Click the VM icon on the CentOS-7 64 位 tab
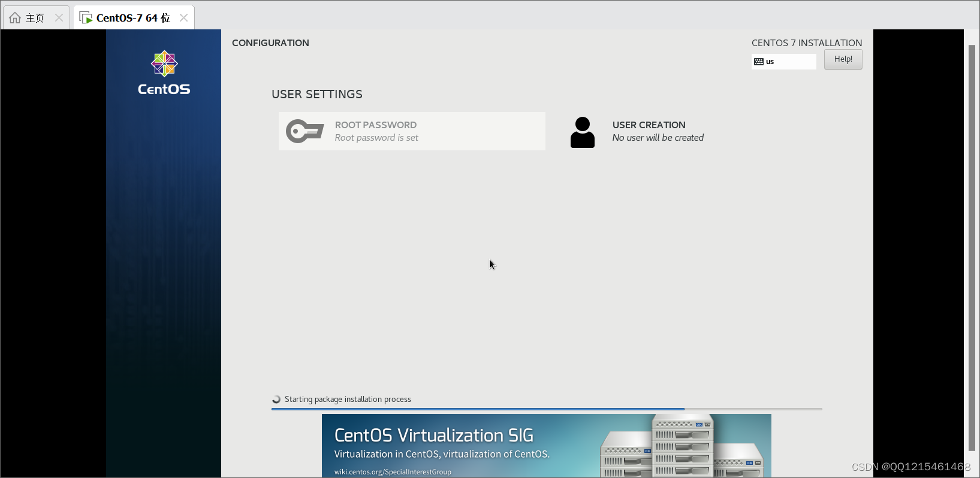The height and width of the screenshot is (478, 980). pos(86,17)
